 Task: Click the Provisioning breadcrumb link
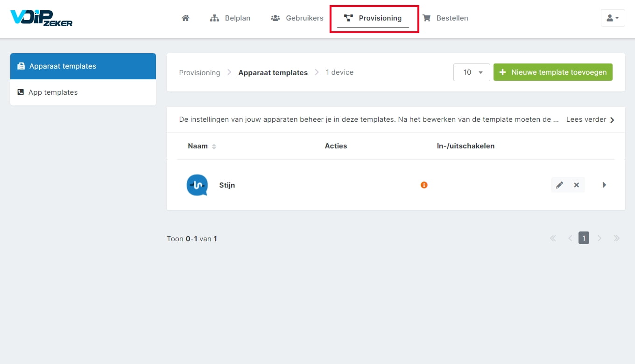coord(199,72)
